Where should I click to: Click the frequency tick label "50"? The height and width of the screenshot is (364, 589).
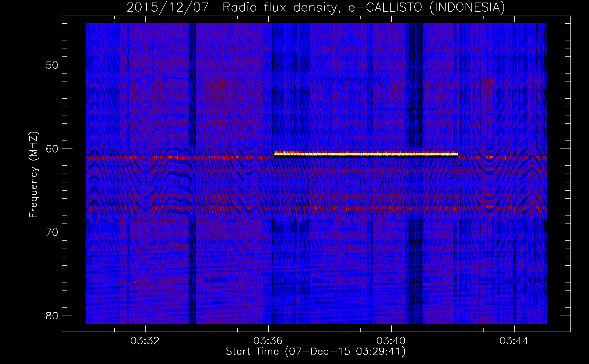[x=52, y=65]
